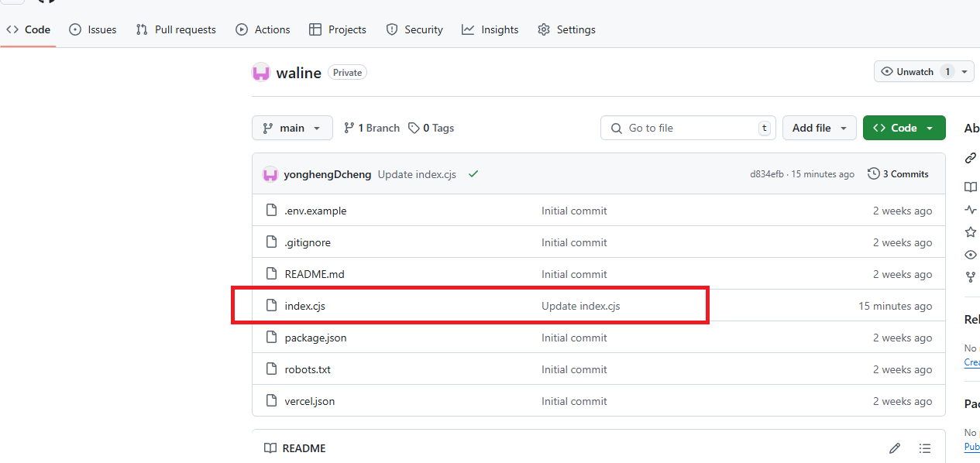
Task: Click the file icon beside vercel.json
Action: (x=271, y=401)
